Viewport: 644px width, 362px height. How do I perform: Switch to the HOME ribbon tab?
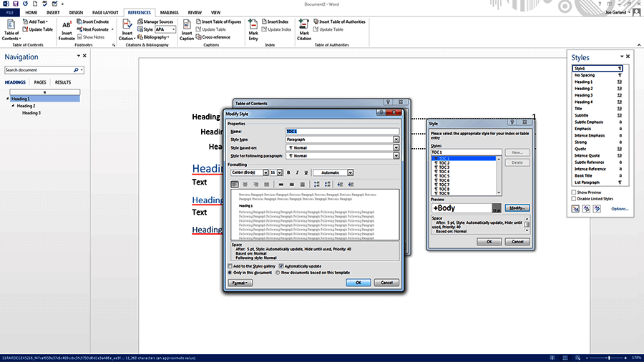click(31, 13)
